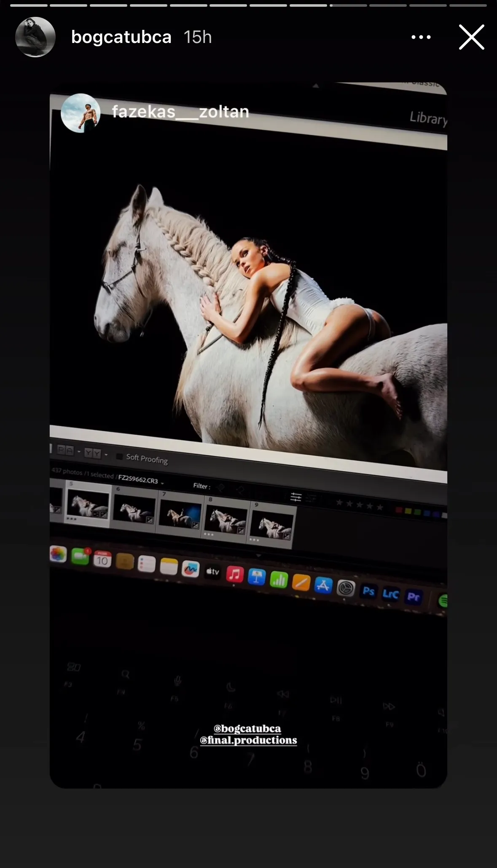Switch to the Library module tab
The image size is (497, 868).
click(x=427, y=118)
